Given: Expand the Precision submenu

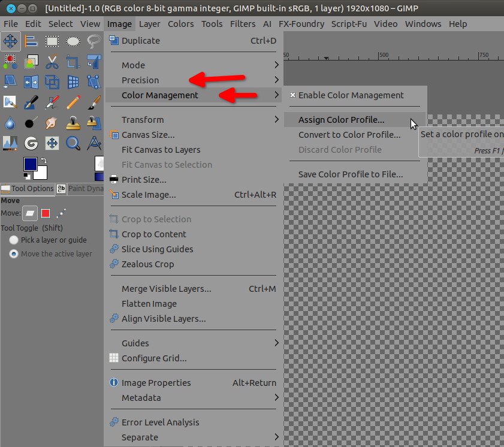Looking at the screenshot, I should (x=194, y=80).
